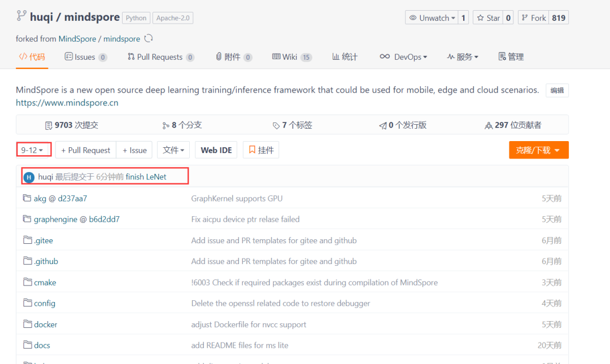Click the Python language label
Image resolution: width=610 pixels, height=364 pixels.
(x=136, y=18)
